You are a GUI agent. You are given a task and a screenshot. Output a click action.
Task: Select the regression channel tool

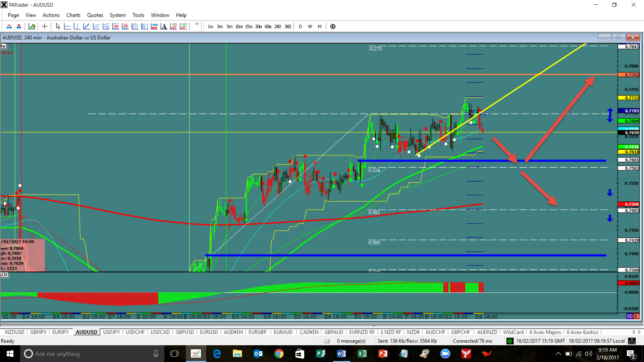click(106, 26)
